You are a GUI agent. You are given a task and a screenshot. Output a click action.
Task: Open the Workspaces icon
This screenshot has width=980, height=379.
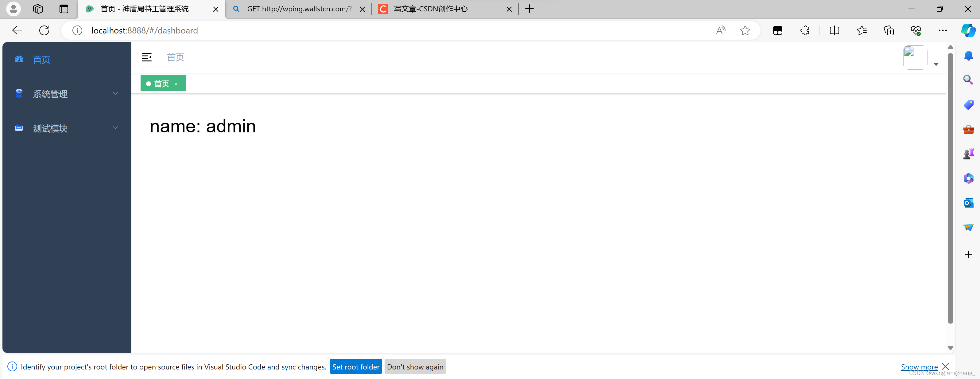tap(38, 9)
